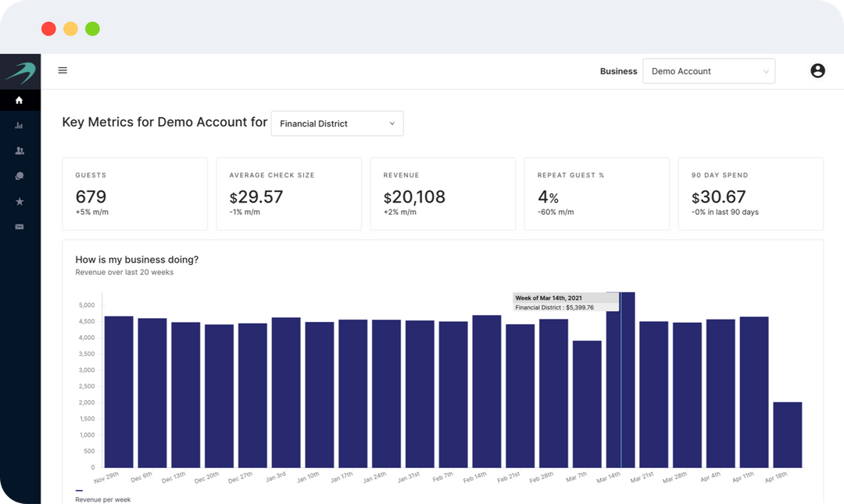Open the guests (people) sidebar icon
The width and height of the screenshot is (844, 504).
coord(20,151)
